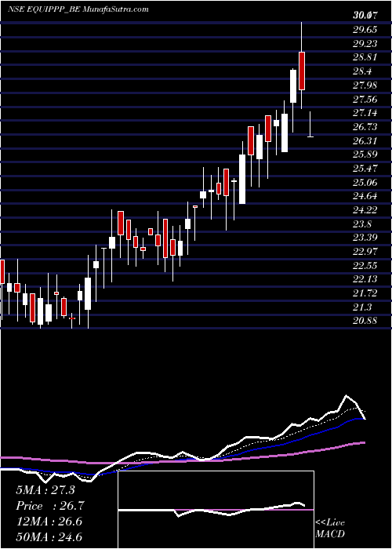Click the 23.39 price axis label
The width and height of the screenshot is (392, 549).
click(x=365, y=238)
